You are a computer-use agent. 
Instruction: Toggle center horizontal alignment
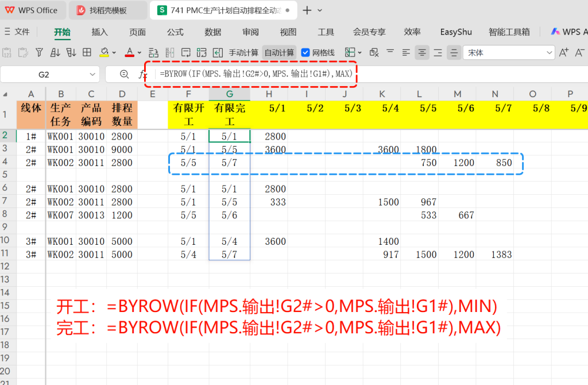click(x=422, y=52)
